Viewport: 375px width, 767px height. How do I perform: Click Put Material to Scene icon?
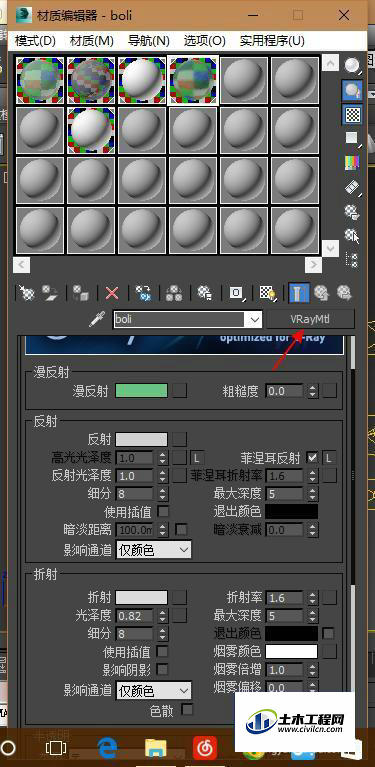click(x=50, y=293)
